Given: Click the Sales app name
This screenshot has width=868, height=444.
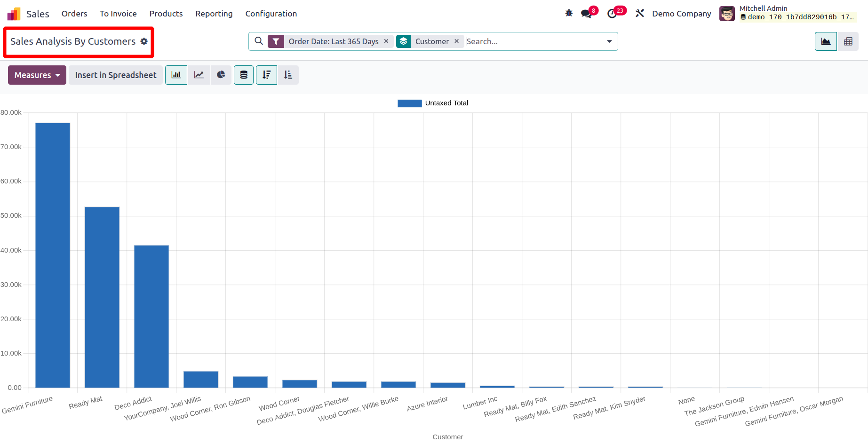Looking at the screenshot, I should coord(38,14).
